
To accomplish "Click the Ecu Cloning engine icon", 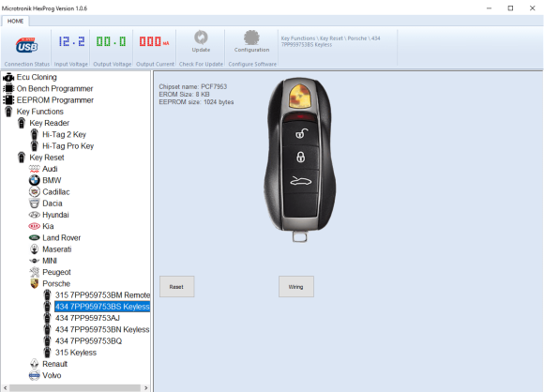I will click(x=8, y=77).
